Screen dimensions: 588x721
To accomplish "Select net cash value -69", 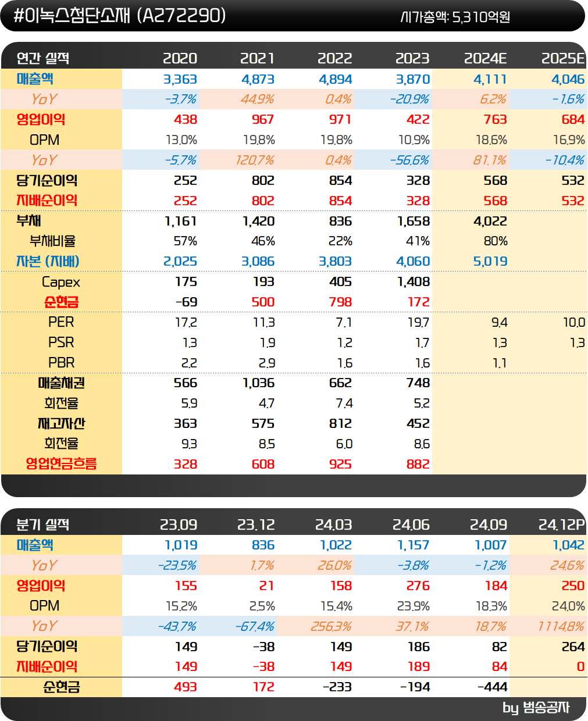I will tap(186, 302).
